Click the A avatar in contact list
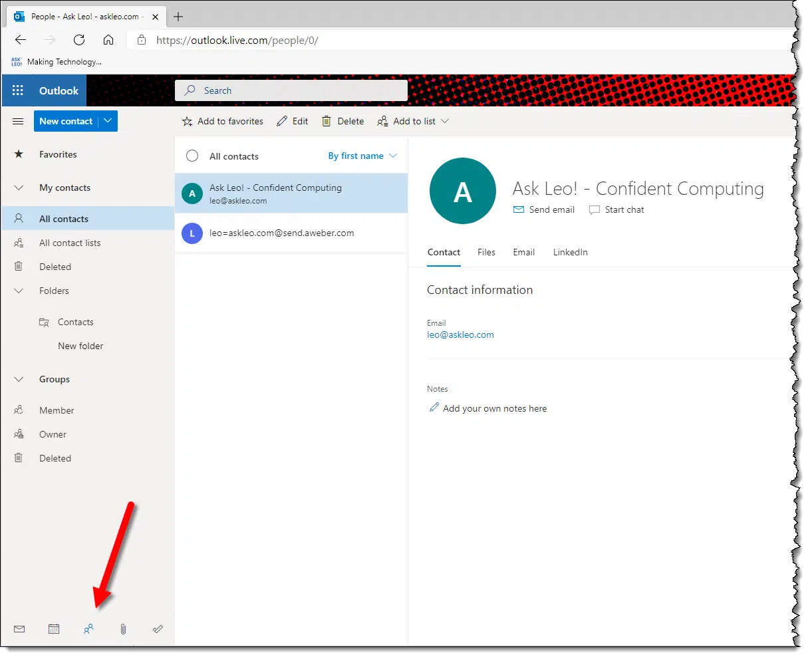Image resolution: width=812 pixels, height=657 pixels. [x=192, y=194]
